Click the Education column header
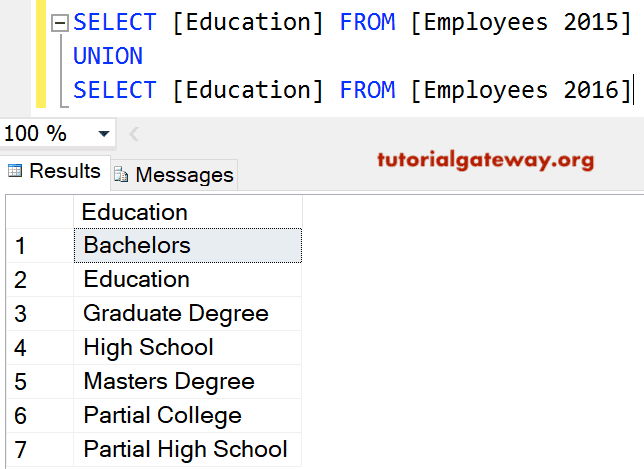The width and height of the screenshot is (644, 469). pos(188,212)
